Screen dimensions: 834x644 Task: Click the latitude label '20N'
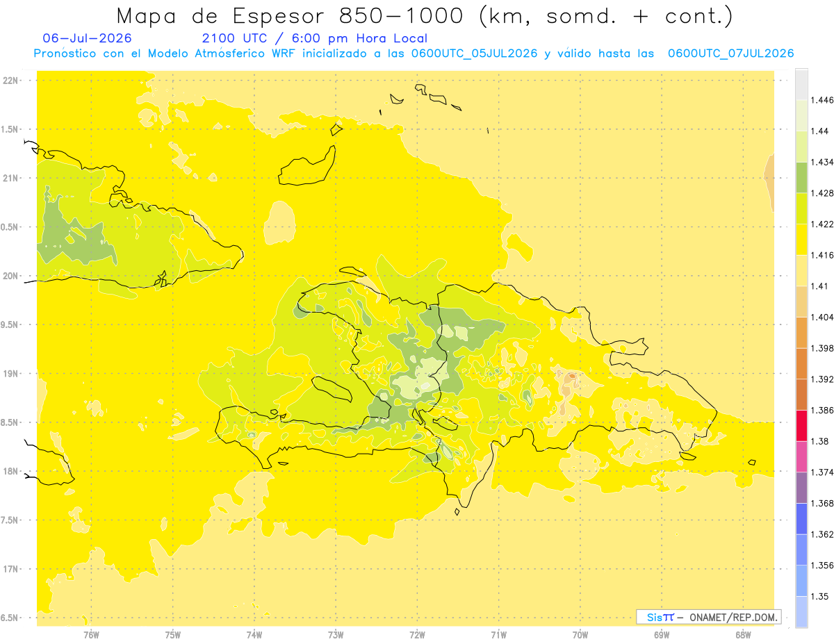click(12, 276)
